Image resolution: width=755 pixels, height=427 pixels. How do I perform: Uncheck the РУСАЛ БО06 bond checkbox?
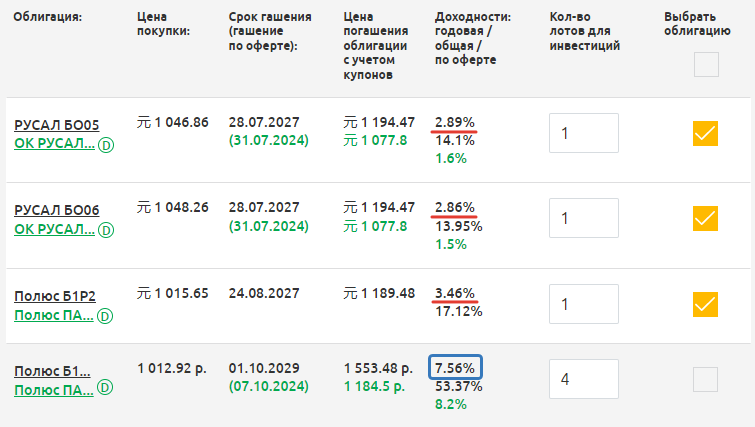(x=706, y=218)
